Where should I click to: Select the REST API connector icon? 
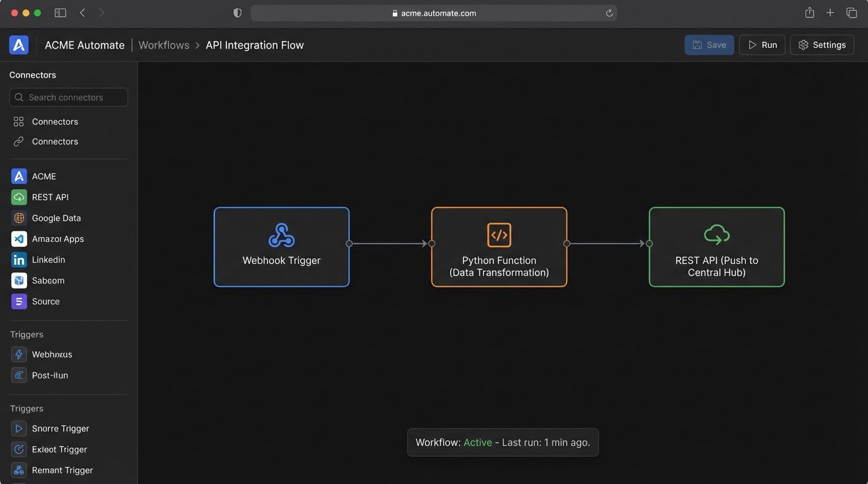tap(19, 197)
